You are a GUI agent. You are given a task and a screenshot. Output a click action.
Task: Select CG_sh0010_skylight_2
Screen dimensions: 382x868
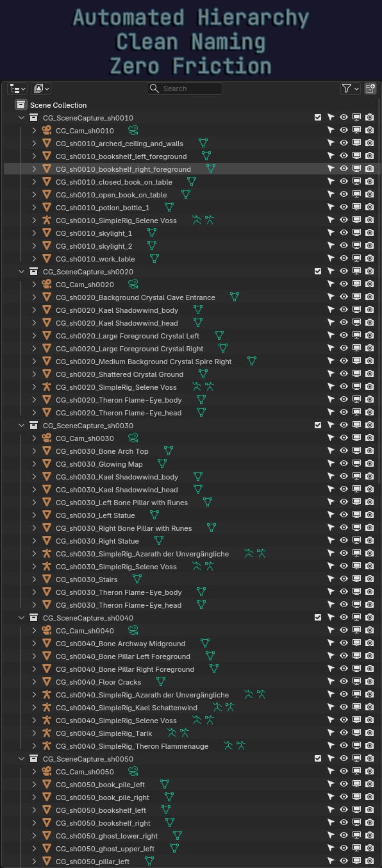tap(94, 246)
